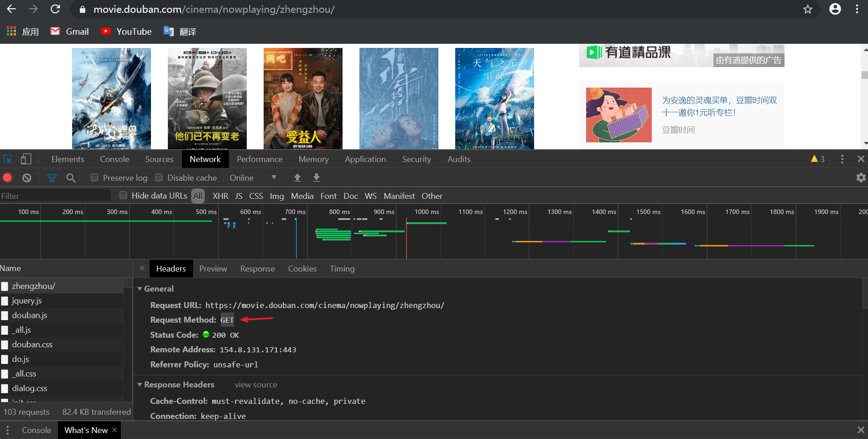Open the Security tab
Screen dimensions: 868x439
[x=416, y=159]
